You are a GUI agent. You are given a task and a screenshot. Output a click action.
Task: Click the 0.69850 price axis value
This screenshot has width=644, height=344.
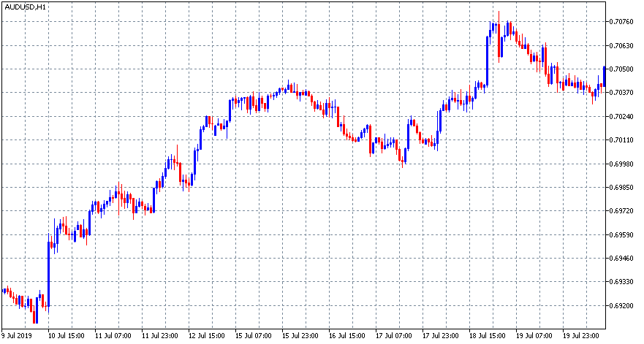(x=621, y=188)
